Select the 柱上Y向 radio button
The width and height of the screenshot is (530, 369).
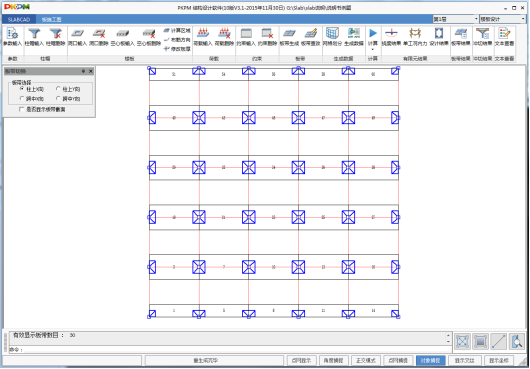[x=58, y=89]
